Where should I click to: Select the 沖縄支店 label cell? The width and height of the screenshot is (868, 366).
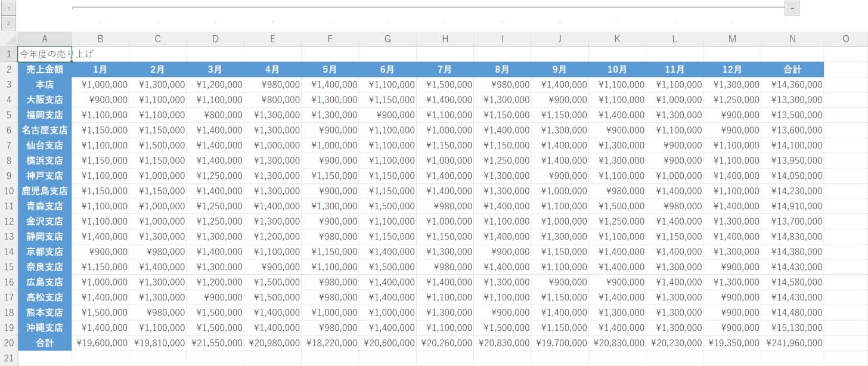pos(45,328)
